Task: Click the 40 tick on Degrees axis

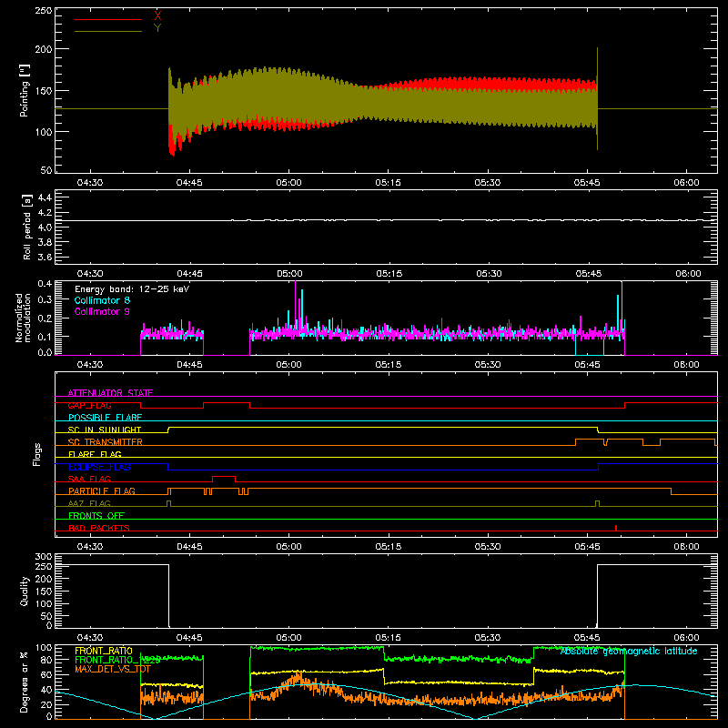Action: click(x=47, y=690)
